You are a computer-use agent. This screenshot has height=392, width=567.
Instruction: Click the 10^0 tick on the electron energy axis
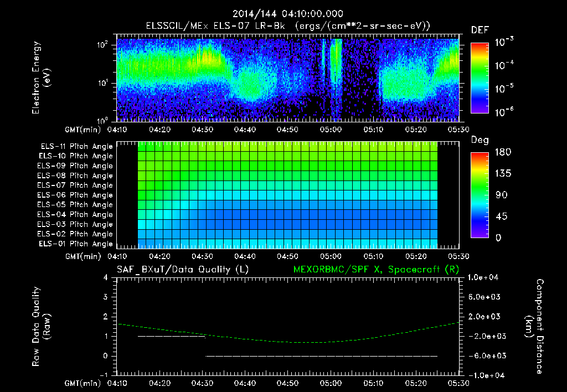[x=102, y=120]
